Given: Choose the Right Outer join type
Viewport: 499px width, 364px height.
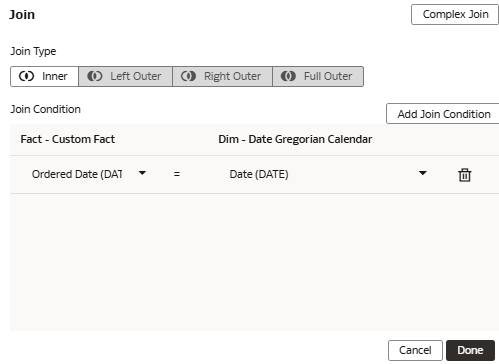Looking at the screenshot, I should pos(222,76).
